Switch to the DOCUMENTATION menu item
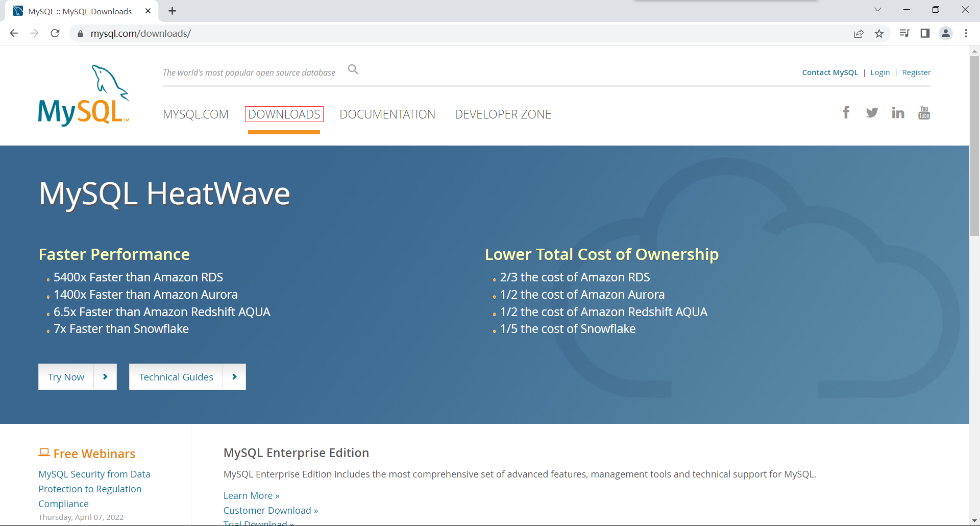Image resolution: width=980 pixels, height=526 pixels. (387, 114)
